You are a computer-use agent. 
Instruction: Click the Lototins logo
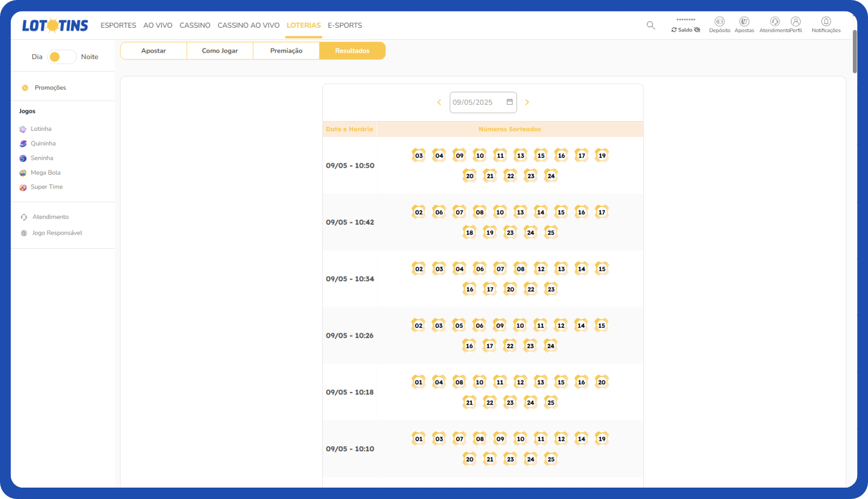[55, 26]
